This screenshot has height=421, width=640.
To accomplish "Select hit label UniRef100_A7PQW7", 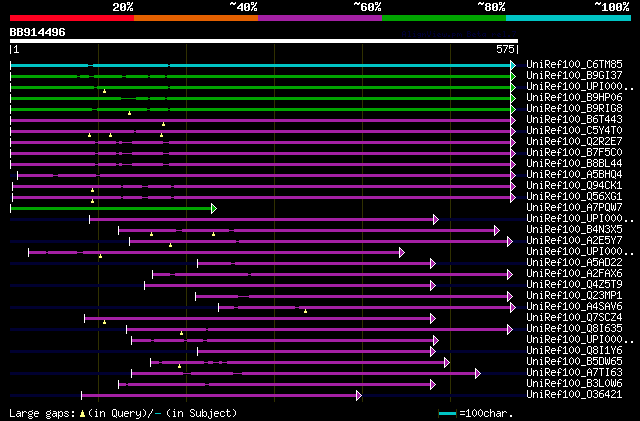I will pyautogui.click(x=574, y=207).
